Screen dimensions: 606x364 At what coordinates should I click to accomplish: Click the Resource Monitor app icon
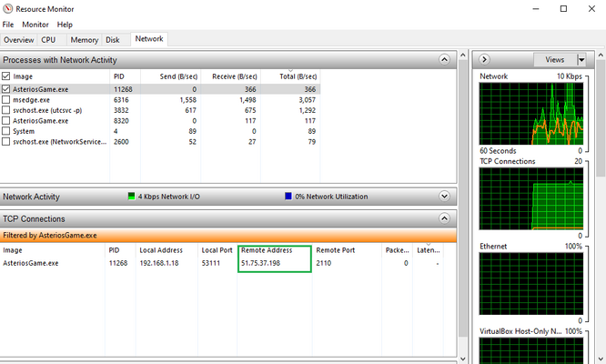pos(7,8)
